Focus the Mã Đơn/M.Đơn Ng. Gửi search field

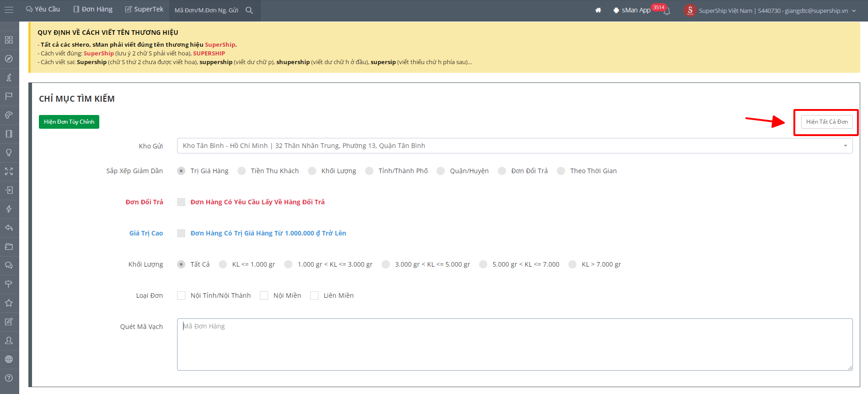tap(206, 10)
